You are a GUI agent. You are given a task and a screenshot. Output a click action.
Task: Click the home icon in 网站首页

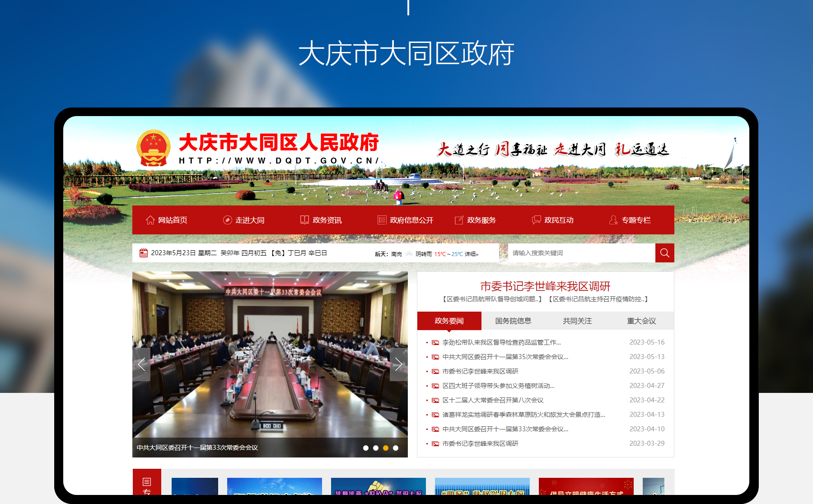pyautogui.click(x=150, y=220)
